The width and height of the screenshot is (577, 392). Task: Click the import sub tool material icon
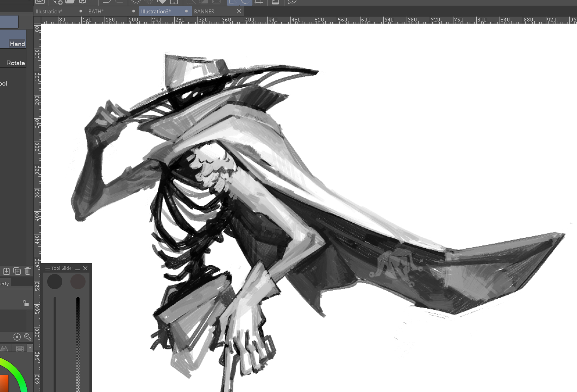[6, 271]
